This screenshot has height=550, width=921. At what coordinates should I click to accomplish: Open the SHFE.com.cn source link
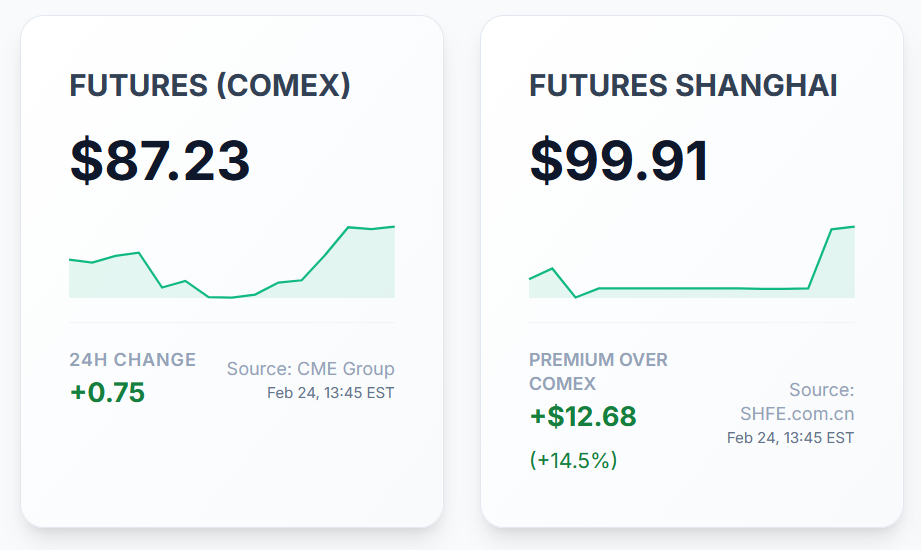pyautogui.click(x=797, y=413)
